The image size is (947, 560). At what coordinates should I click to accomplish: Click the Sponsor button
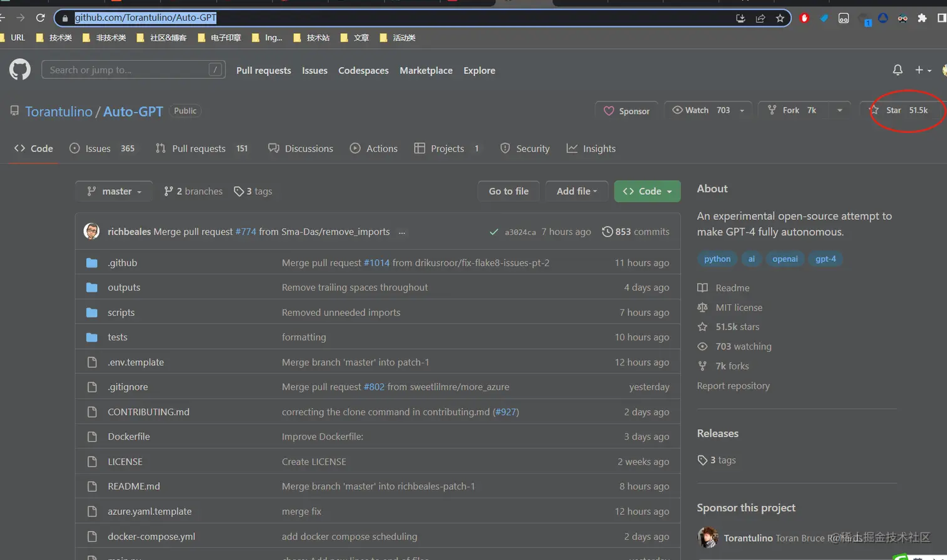point(627,111)
